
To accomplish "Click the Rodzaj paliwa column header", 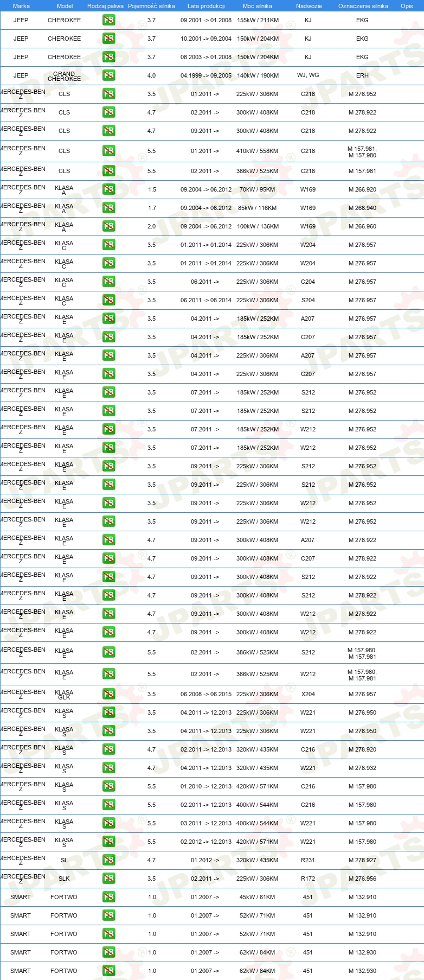I will coord(105,6).
